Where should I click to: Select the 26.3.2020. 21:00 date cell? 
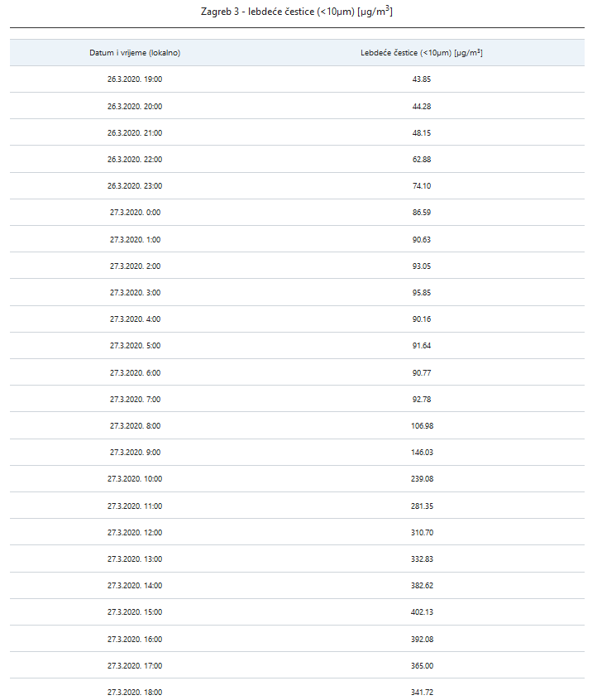pos(135,132)
